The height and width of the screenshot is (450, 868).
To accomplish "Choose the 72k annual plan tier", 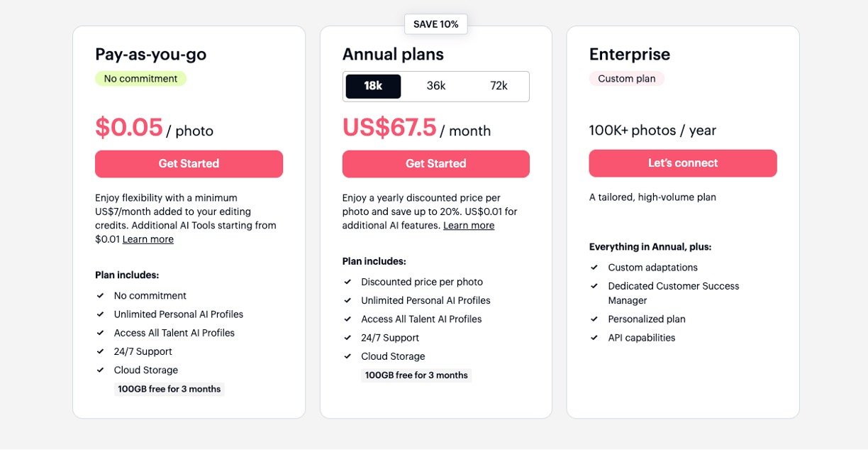I will tap(499, 86).
